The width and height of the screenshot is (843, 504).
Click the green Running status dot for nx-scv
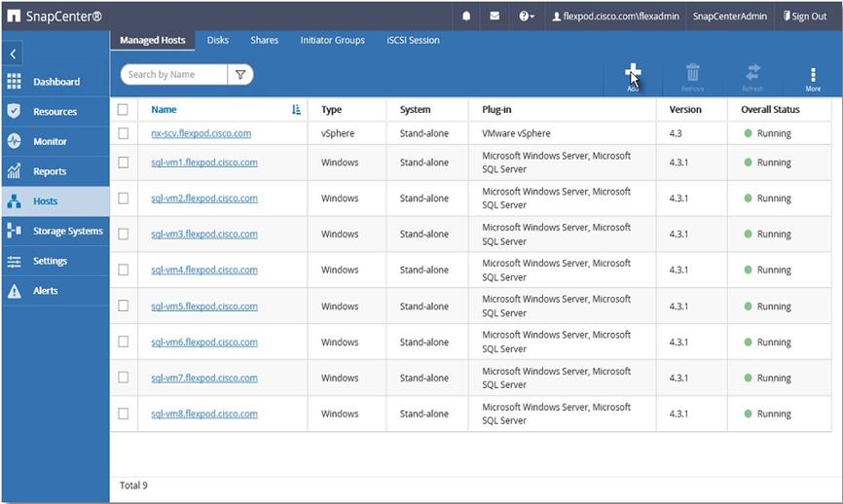tap(748, 132)
